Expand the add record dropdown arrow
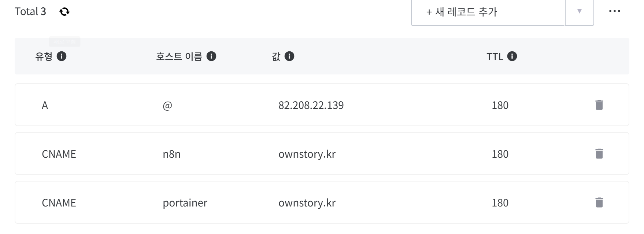The height and width of the screenshot is (234, 644). (579, 11)
